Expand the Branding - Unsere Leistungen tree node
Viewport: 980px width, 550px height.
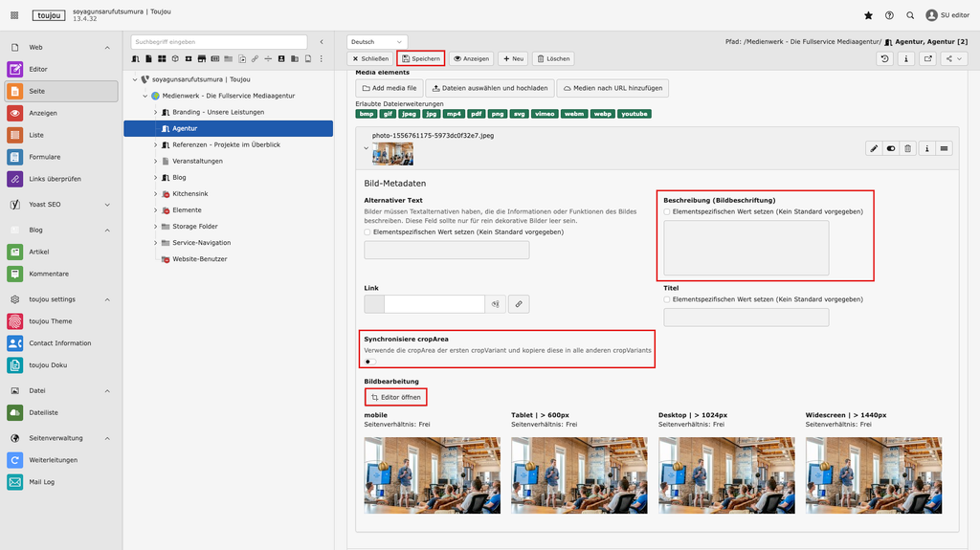tap(156, 112)
